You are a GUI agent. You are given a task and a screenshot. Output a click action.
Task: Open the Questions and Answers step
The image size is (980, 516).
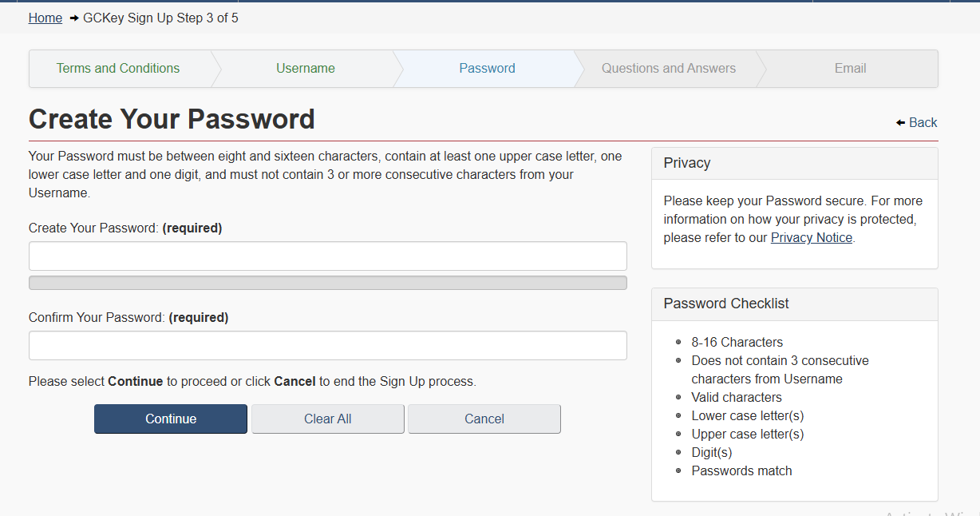coord(668,69)
